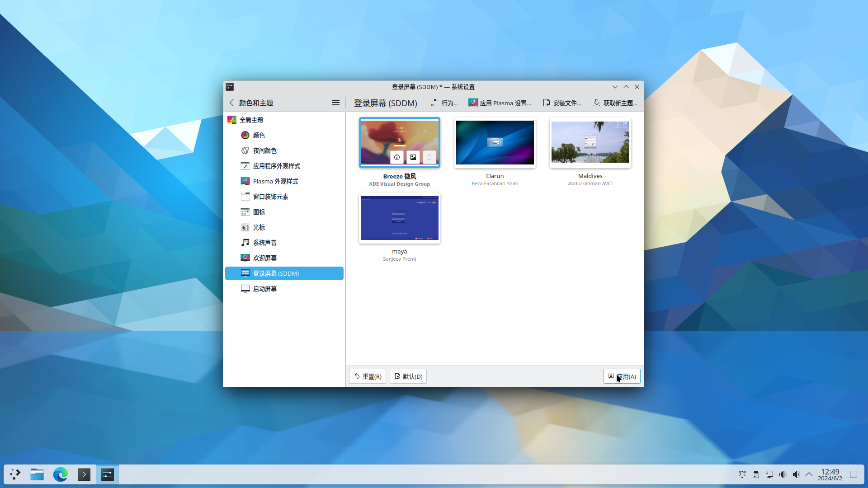The image size is (868, 488).
Task: Select the Elarun login theme thumbnail
Action: tap(495, 143)
